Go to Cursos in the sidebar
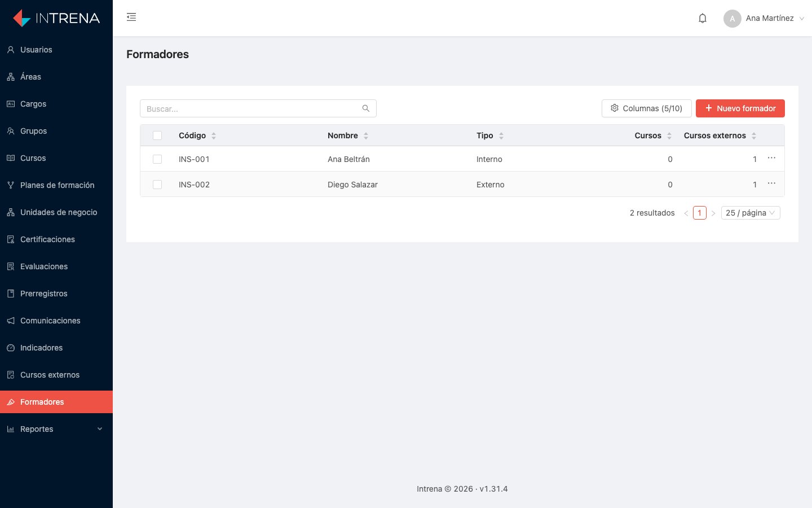The width and height of the screenshot is (812, 508). (56, 158)
